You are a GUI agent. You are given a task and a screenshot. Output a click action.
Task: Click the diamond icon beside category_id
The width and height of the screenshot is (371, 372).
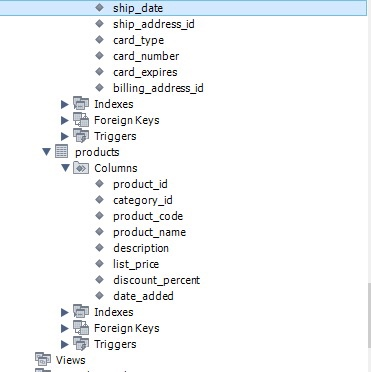[x=99, y=199]
